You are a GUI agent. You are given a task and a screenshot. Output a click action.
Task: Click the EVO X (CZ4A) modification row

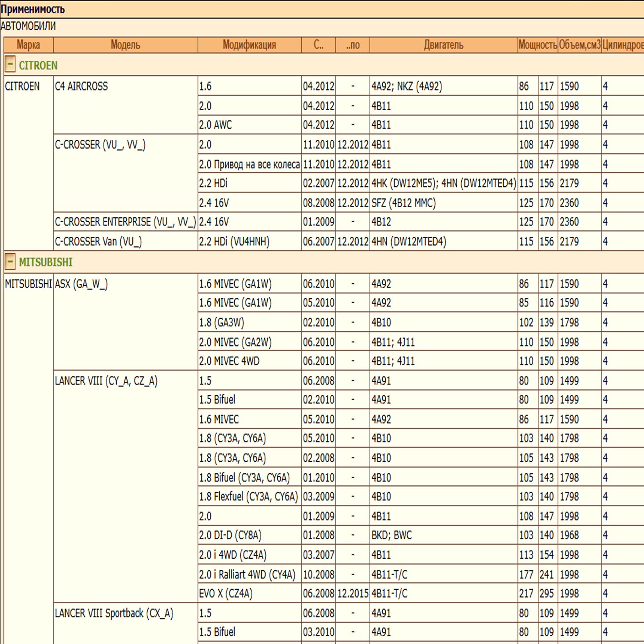pos(226,593)
